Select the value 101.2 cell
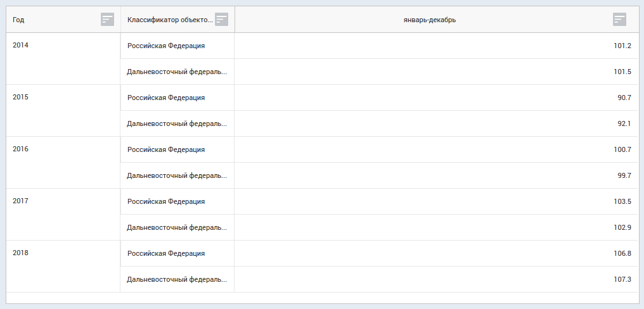This screenshot has width=644, height=309. pyautogui.click(x=622, y=46)
